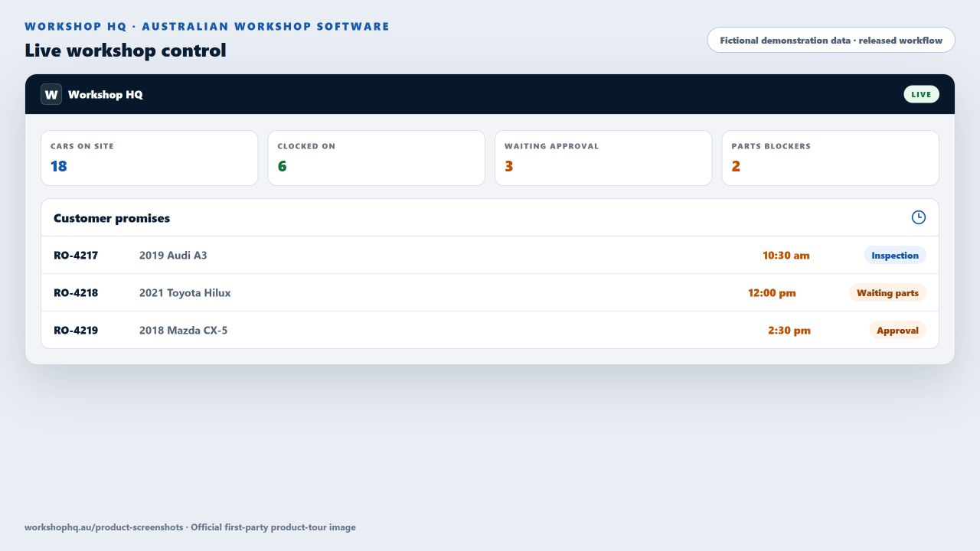Click the Customer promises heading

[112, 218]
